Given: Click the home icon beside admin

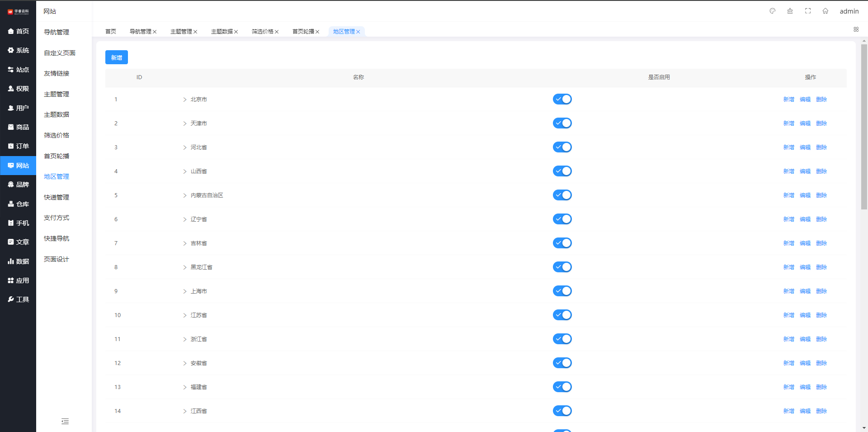Looking at the screenshot, I should (825, 11).
